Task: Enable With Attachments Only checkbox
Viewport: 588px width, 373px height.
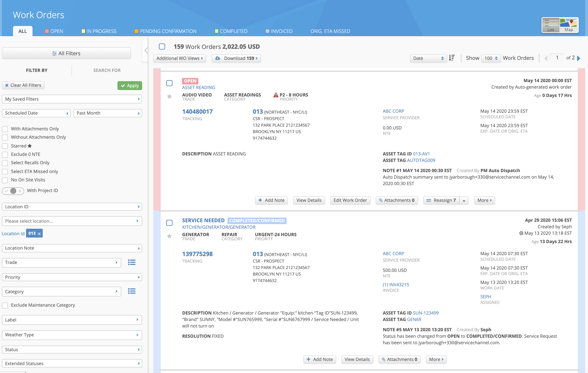Action: tap(5, 129)
